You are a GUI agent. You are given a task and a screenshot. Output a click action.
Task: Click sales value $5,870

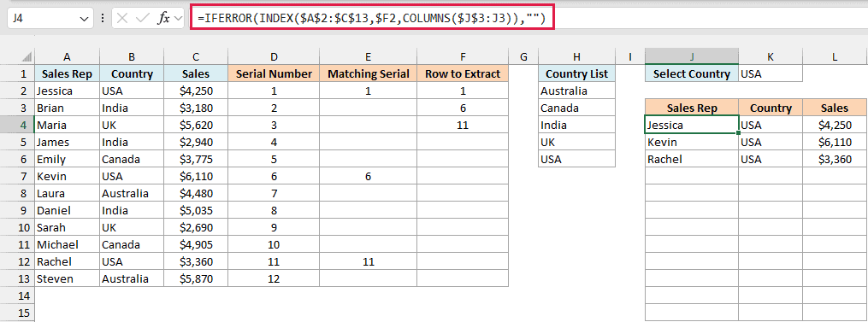tap(196, 278)
